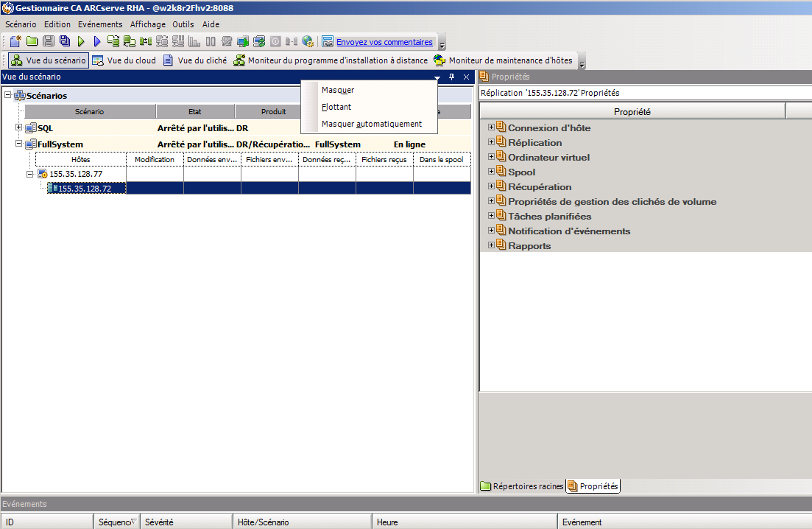This screenshot has height=529, width=812.
Task: Open the Affichage menu
Action: click(x=147, y=24)
